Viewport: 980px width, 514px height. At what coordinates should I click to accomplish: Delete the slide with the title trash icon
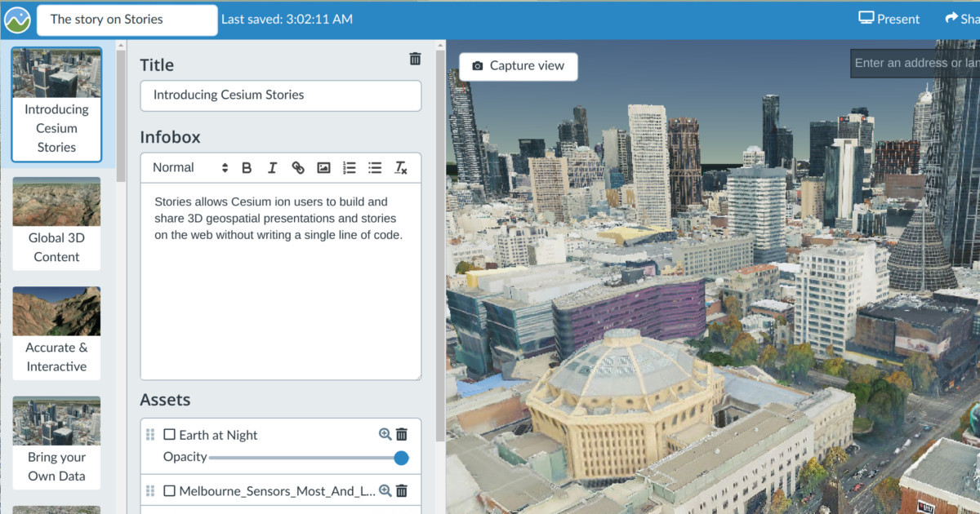415,59
